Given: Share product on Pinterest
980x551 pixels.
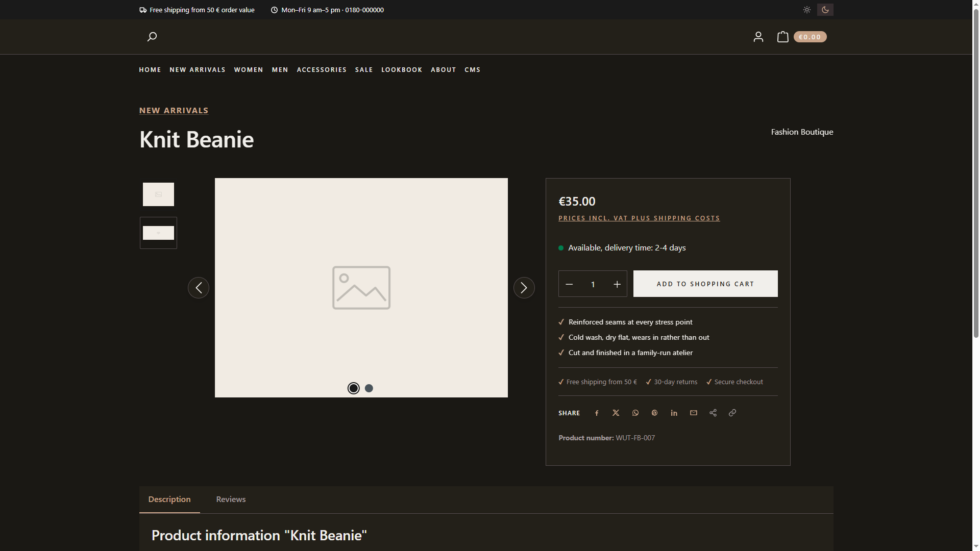Looking at the screenshot, I should click(x=655, y=413).
